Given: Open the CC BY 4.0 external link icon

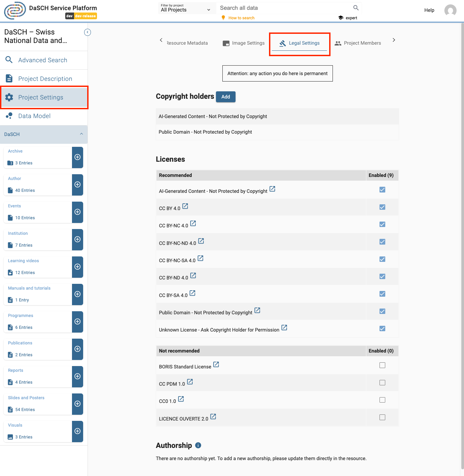Looking at the screenshot, I should 185,206.
